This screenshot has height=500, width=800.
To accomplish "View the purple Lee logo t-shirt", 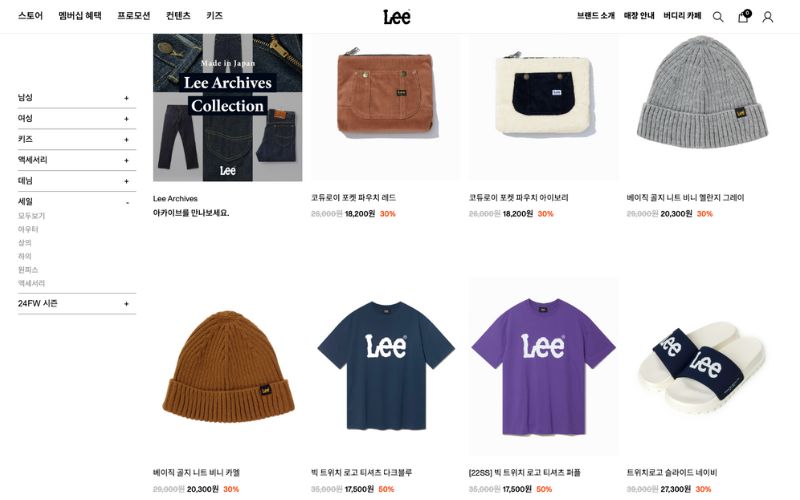I will pyautogui.click(x=543, y=366).
